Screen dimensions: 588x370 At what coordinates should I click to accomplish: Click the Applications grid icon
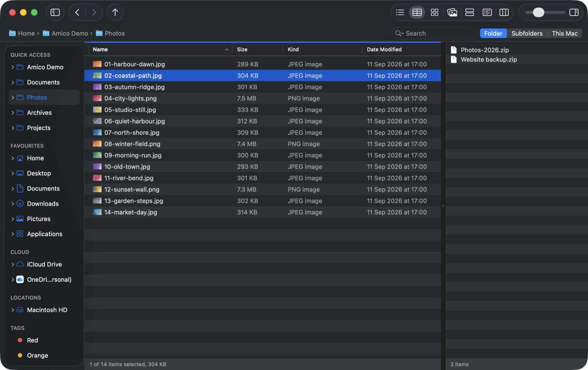click(x=20, y=234)
